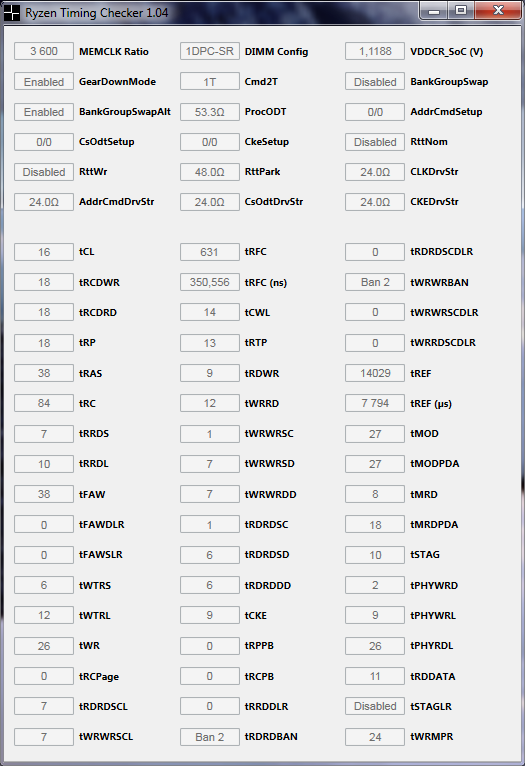Click the BankGroupSwap Disabled field
This screenshot has height=766, width=525.
(375, 82)
